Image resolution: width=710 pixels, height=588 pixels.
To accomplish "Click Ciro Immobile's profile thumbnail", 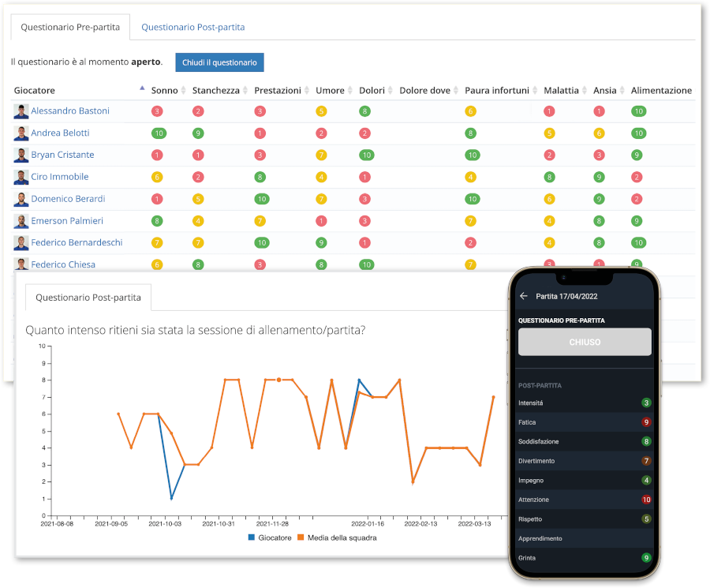I will (21, 177).
